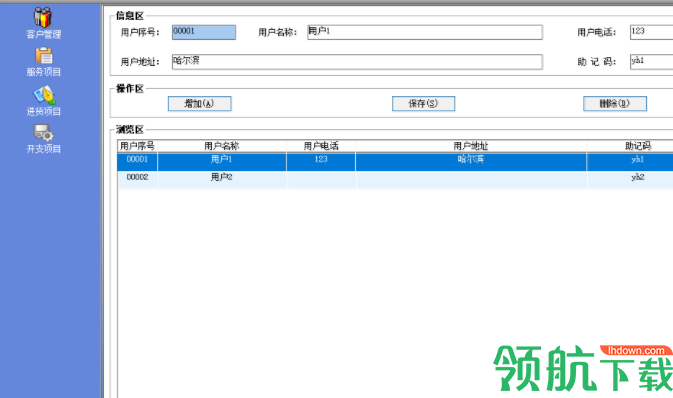Focus the 用户名称 input field
Screen dimensions: 673x398
[425, 32]
